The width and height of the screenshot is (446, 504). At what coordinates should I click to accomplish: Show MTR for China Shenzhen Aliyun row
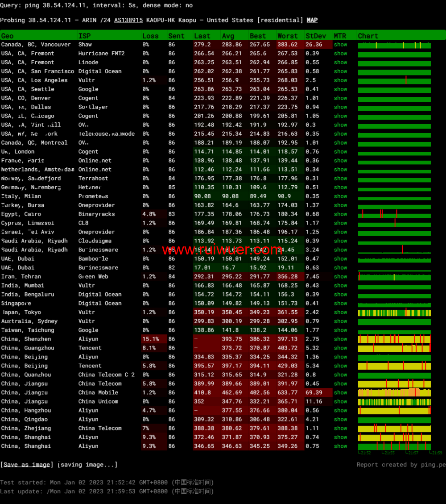(x=340, y=339)
